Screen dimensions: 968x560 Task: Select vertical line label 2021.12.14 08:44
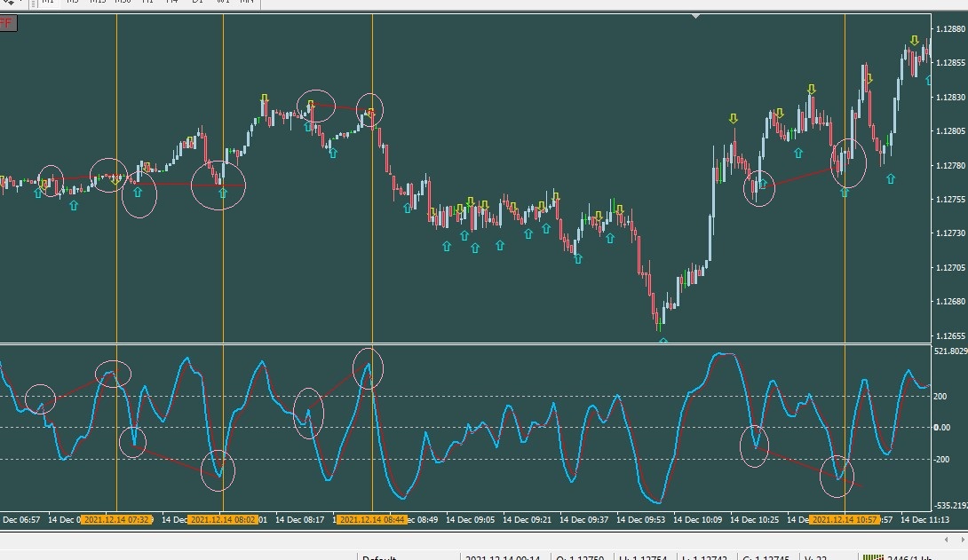point(371,520)
